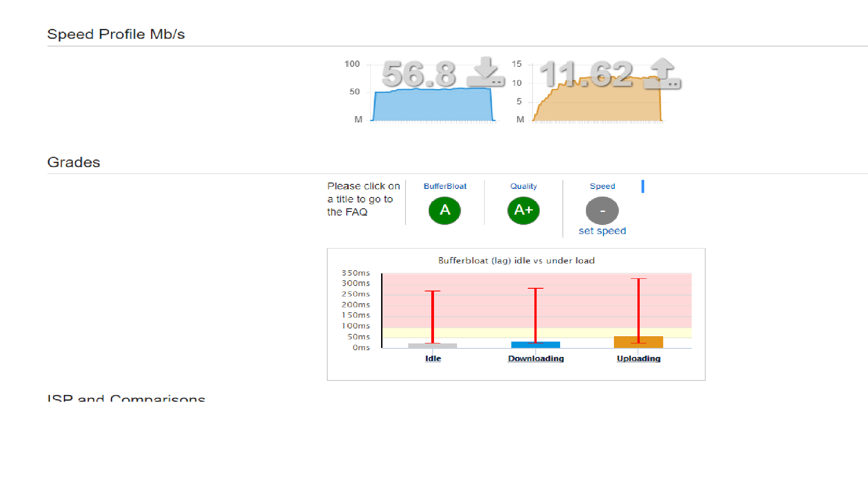Click the set speed link
The image size is (868, 488).
602,231
